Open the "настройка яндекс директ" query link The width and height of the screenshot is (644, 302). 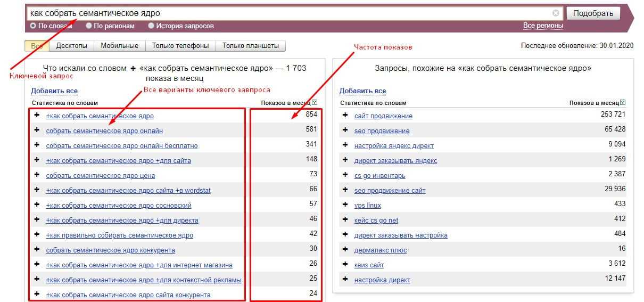(394, 145)
